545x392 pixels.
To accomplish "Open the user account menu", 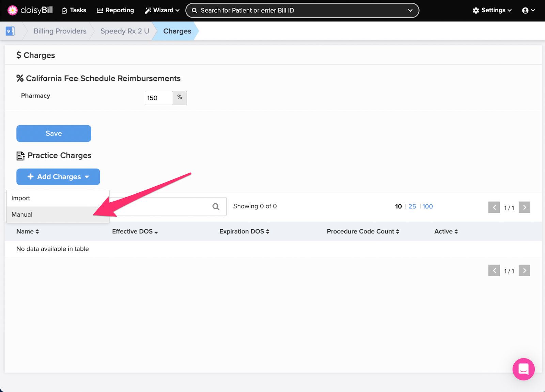I will 528,11.
